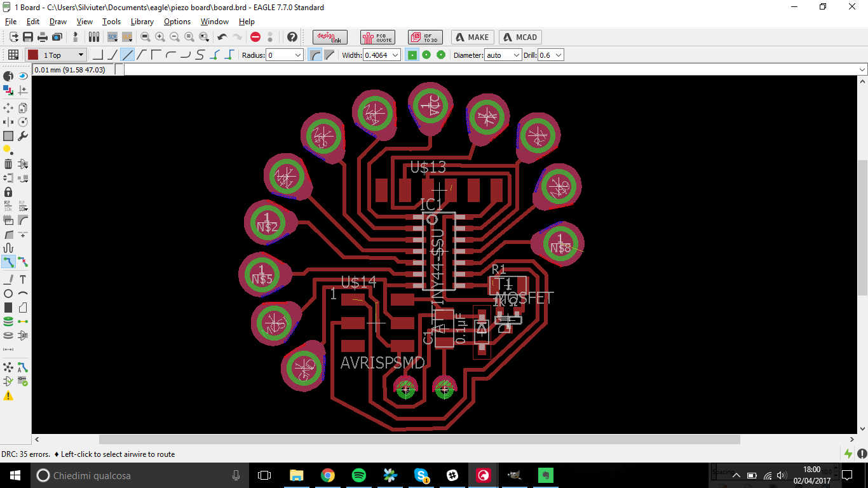Print the board layout
The height and width of the screenshot is (488, 868).
tap(43, 37)
